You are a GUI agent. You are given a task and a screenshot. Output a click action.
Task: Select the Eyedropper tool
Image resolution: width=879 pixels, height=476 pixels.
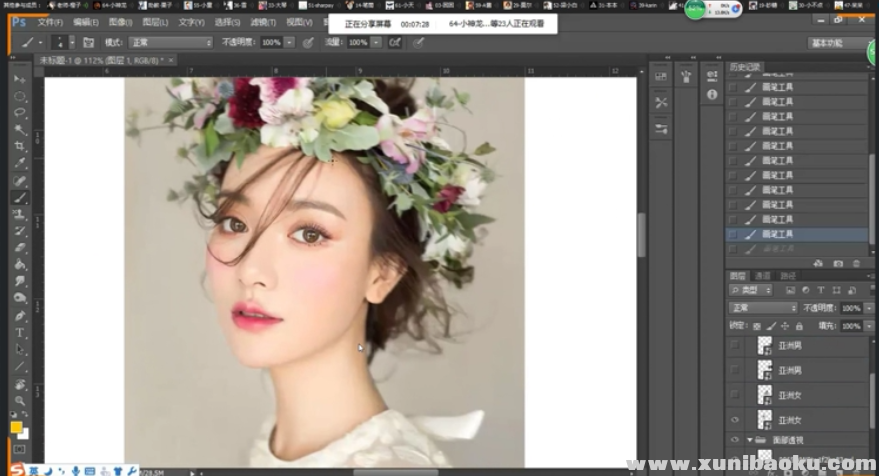(19, 163)
